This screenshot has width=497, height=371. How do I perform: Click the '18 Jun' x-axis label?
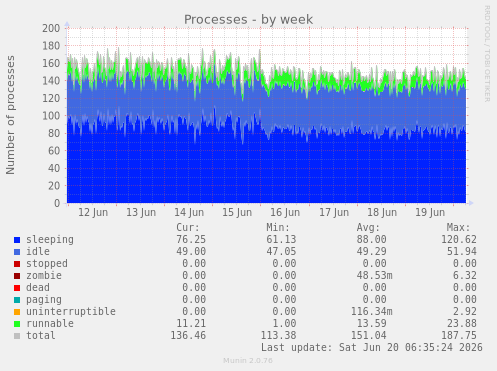[382, 212]
